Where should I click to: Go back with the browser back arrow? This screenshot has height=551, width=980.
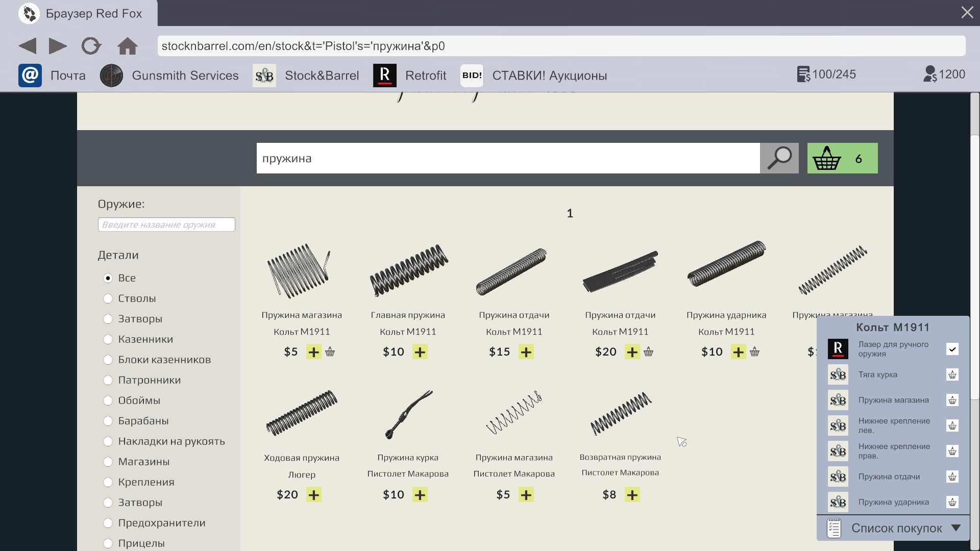(28, 46)
